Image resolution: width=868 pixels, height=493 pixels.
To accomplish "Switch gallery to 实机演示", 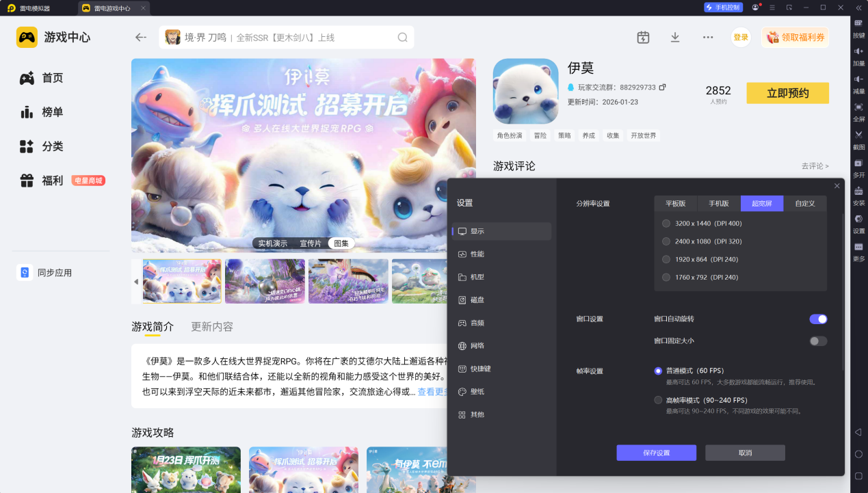I will 272,243.
